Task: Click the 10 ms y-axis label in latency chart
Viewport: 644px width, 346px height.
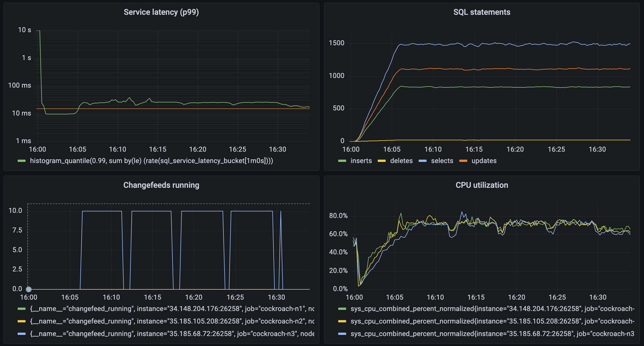Action: pyautogui.click(x=22, y=113)
